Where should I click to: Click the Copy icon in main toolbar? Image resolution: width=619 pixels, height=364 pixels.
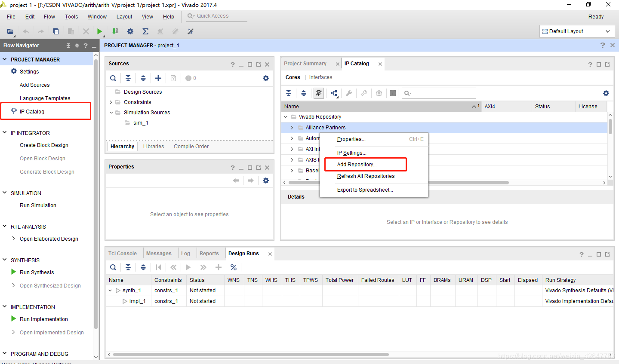coord(56,31)
